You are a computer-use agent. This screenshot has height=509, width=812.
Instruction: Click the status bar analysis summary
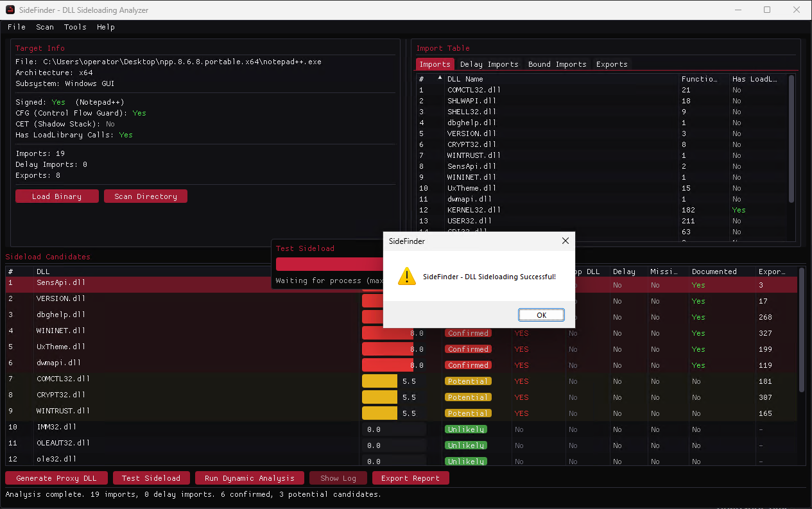click(x=193, y=495)
